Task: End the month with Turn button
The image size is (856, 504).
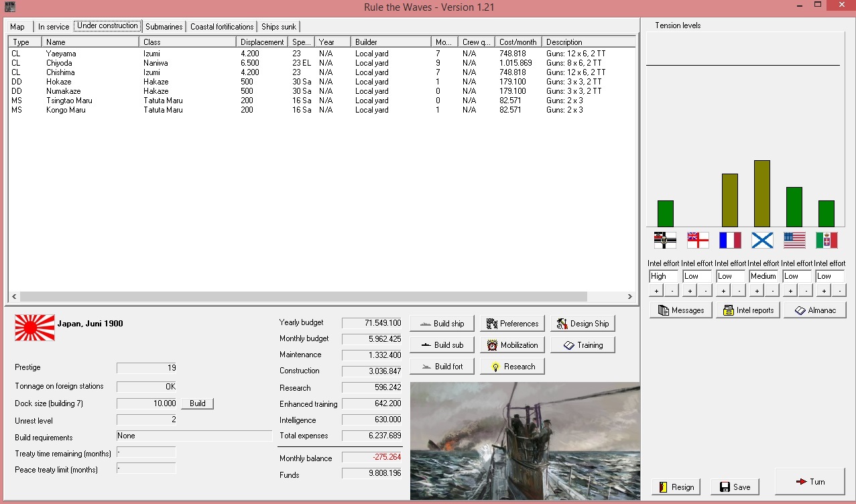Action: (810, 482)
